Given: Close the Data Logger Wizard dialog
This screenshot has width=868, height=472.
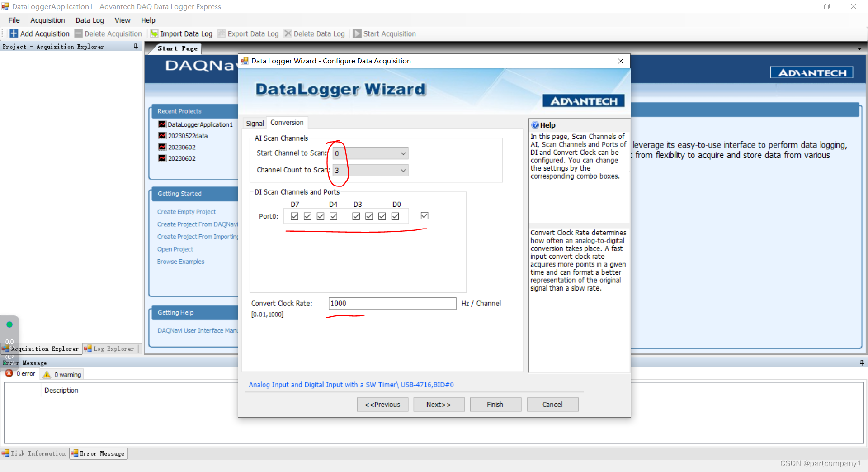Looking at the screenshot, I should [621, 61].
